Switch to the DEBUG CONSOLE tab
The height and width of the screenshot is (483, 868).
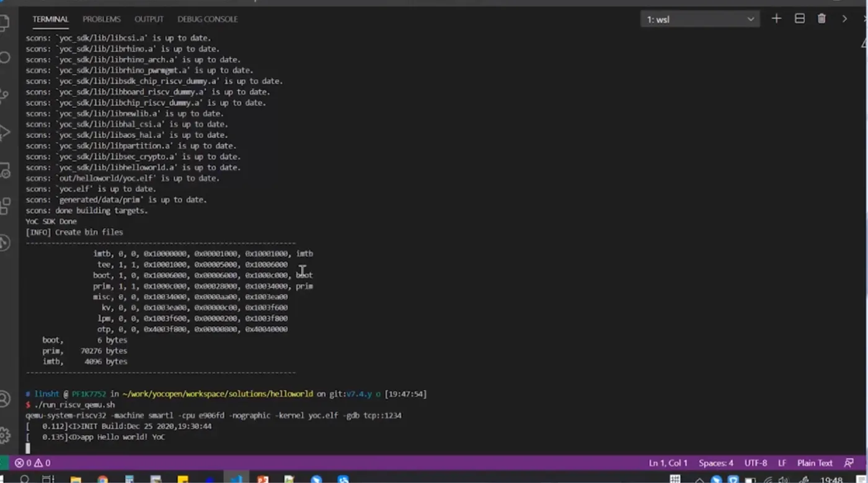click(x=208, y=19)
